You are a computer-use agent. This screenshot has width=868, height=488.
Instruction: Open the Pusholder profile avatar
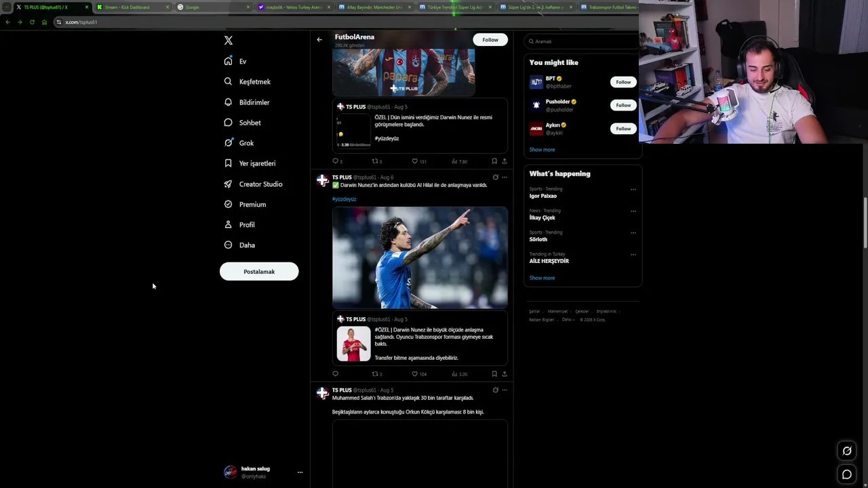(536, 105)
